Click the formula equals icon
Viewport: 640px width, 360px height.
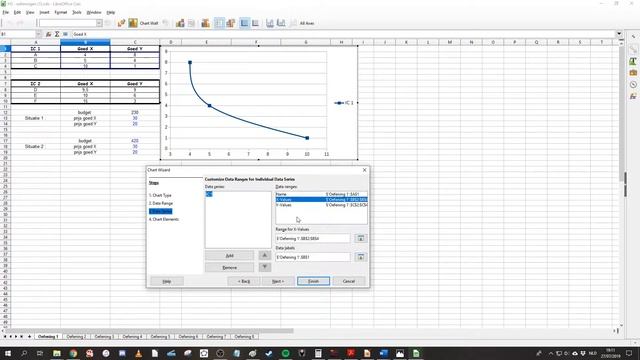[x=65, y=34]
